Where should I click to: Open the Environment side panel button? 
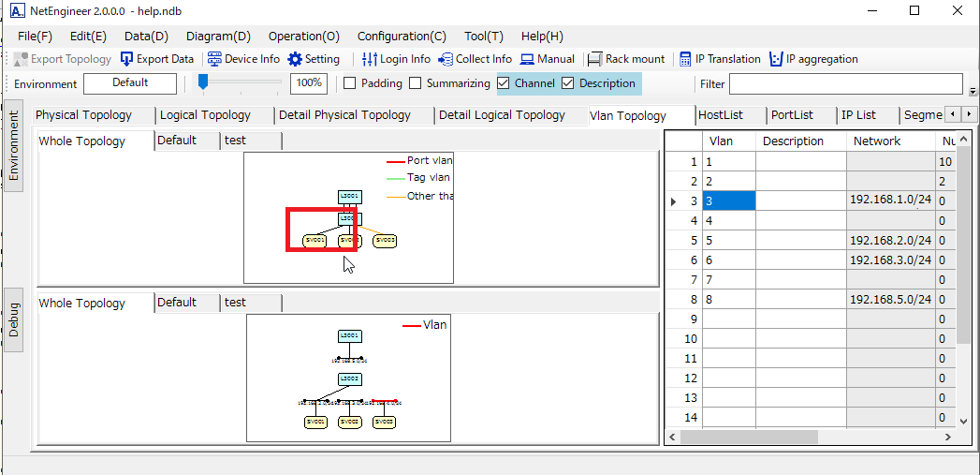click(13, 145)
